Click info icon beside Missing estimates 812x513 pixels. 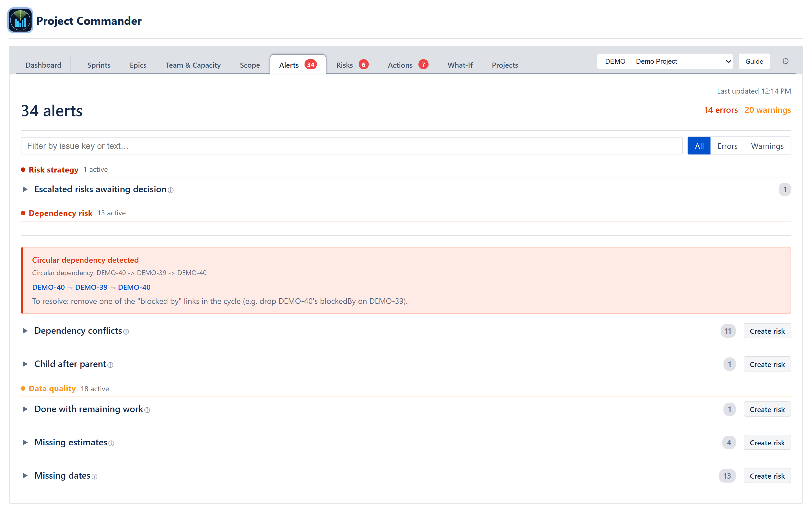point(111,444)
